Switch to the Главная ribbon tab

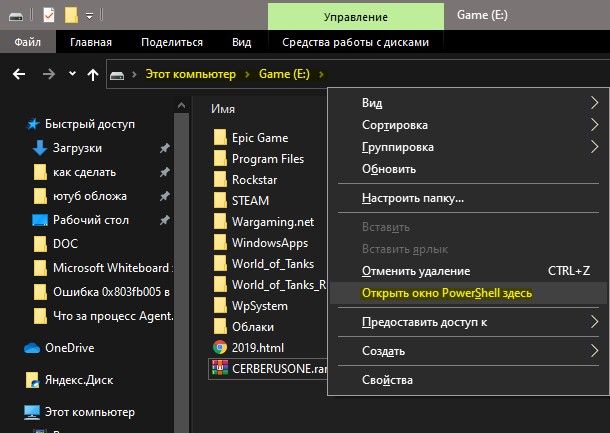coord(91,42)
